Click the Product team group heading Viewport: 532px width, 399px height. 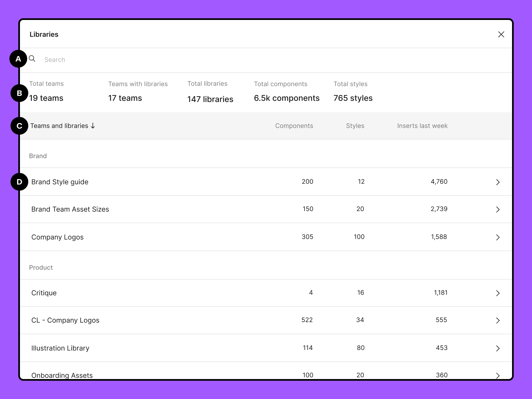pos(41,267)
